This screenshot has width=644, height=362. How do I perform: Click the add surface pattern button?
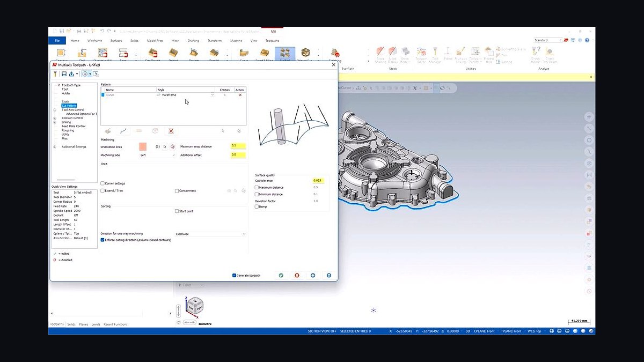click(x=108, y=131)
